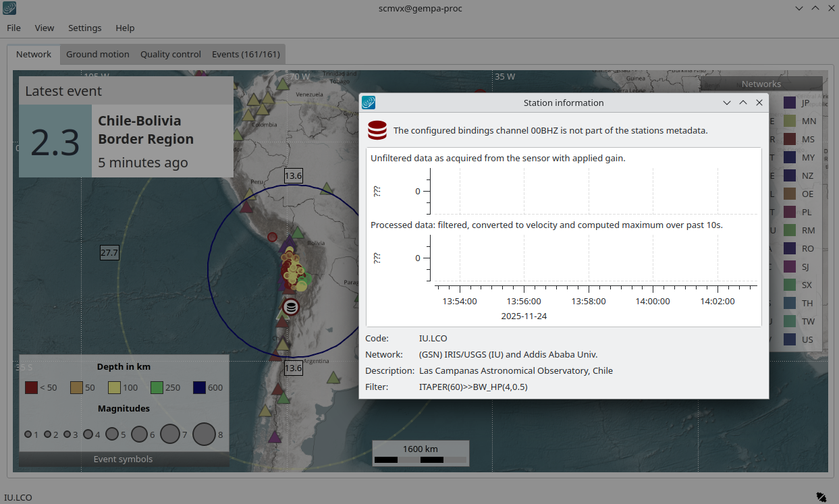This screenshot has width=839, height=504.
Task: Click the red database error icon in dialog
Action: [x=377, y=130]
